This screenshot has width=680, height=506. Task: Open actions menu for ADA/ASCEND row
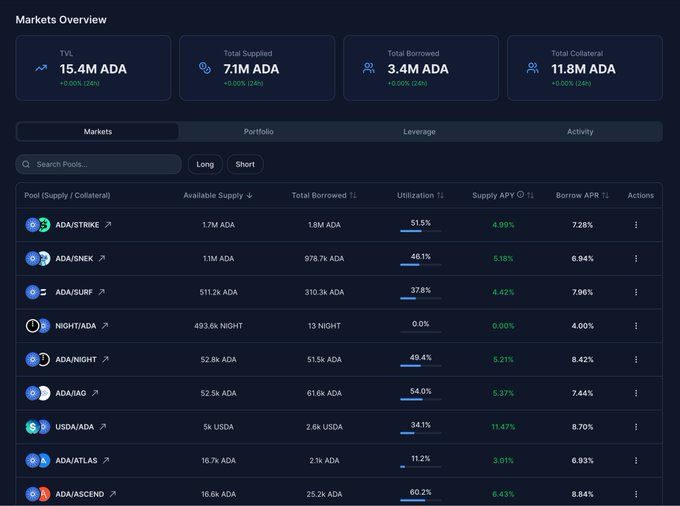(636, 494)
